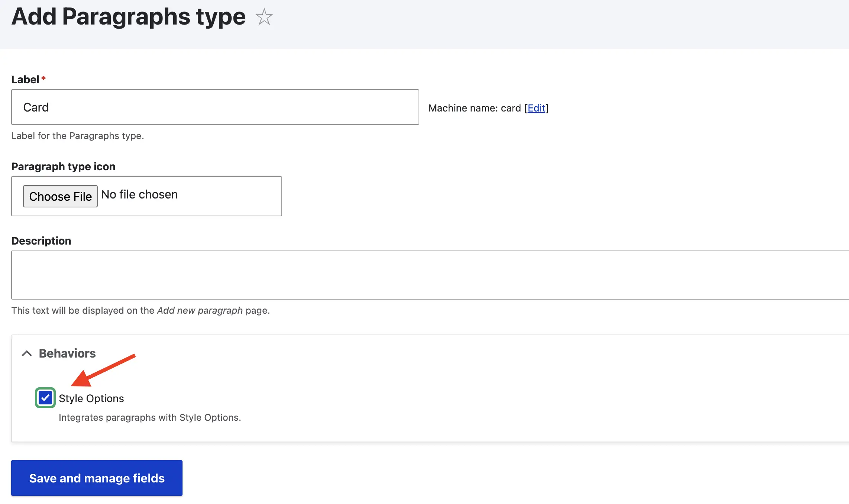Image resolution: width=849 pixels, height=504 pixels.
Task: Click Save and manage fields
Action: coord(97,478)
